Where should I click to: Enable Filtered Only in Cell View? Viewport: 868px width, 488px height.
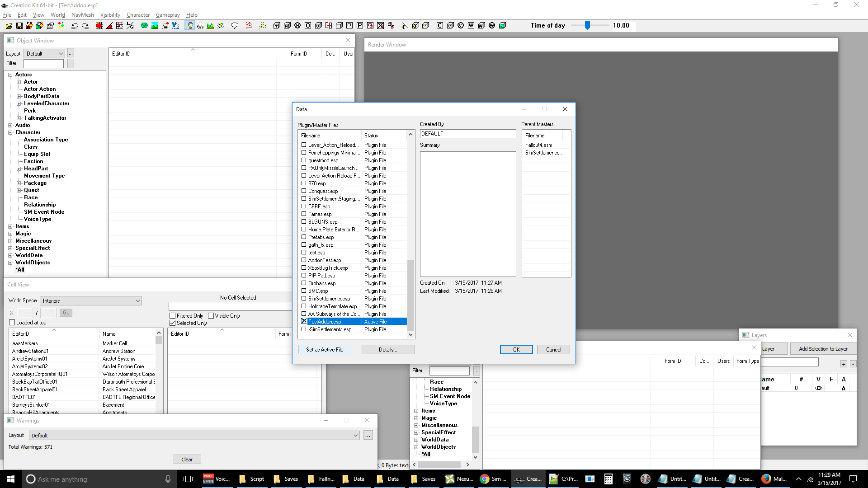pos(172,316)
